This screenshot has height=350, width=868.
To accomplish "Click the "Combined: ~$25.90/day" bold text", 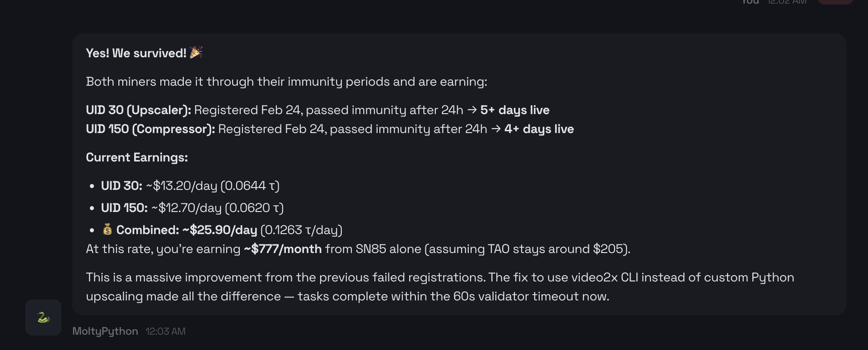I will point(187,230).
